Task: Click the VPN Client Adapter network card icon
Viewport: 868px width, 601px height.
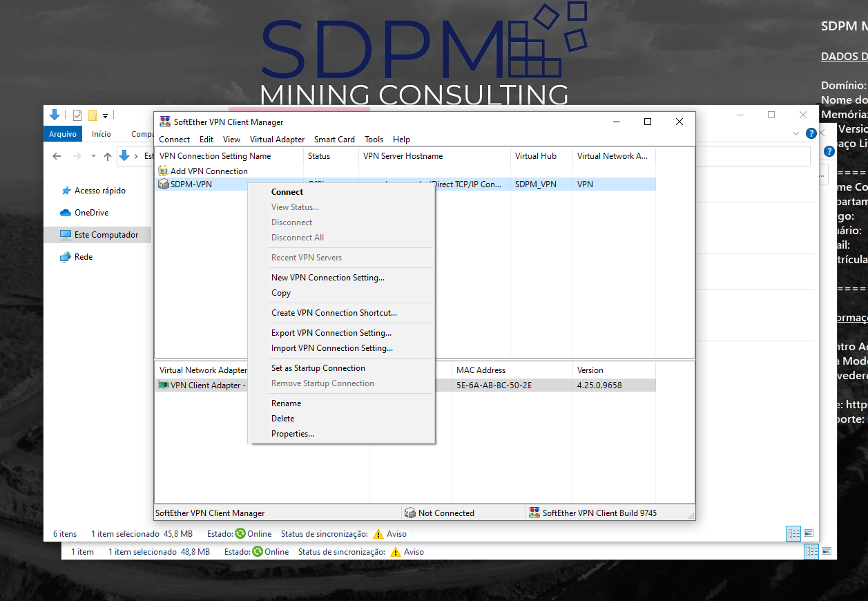Action: click(x=164, y=385)
